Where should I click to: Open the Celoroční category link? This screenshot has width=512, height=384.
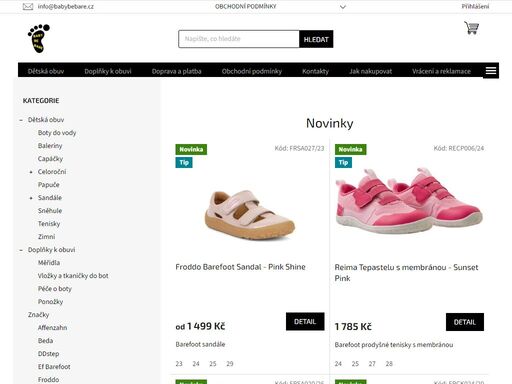[x=52, y=172]
